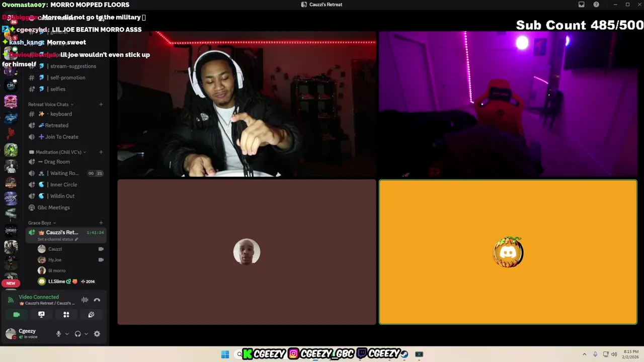This screenshot has width=644, height=362.
Task: Start screen share from voice panel
Action: pos(41,314)
